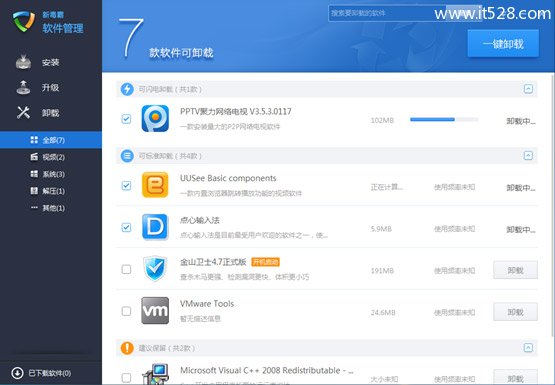Click the UUSee Basic components title

(228, 178)
